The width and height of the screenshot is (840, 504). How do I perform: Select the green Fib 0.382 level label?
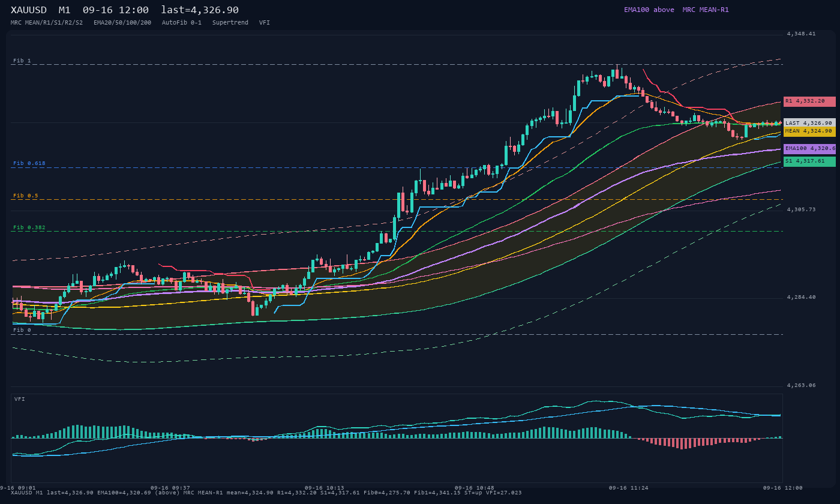click(x=29, y=227)
